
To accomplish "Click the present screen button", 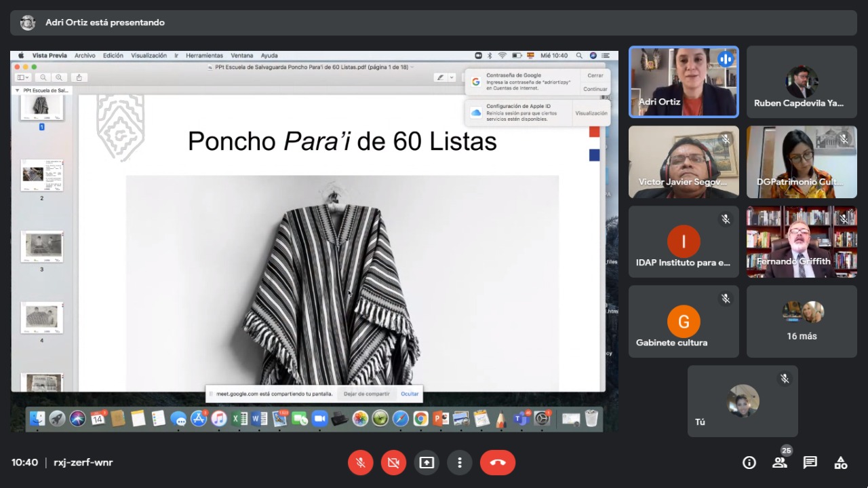I will click(427, 463).
